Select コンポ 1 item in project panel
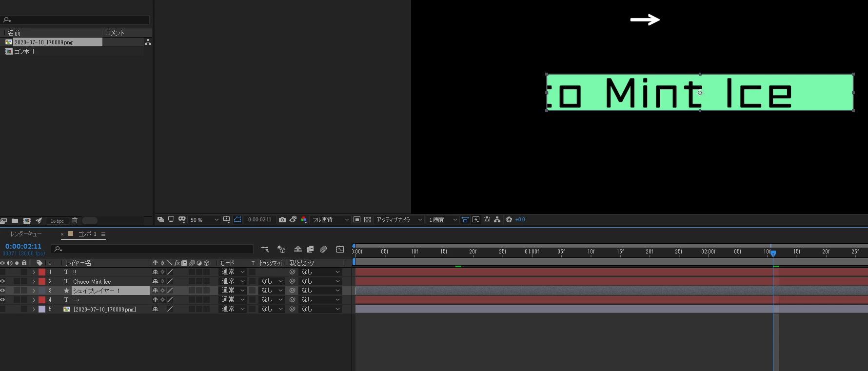The image size is (868, 371). pyautogui.click(x=24, y=52)
